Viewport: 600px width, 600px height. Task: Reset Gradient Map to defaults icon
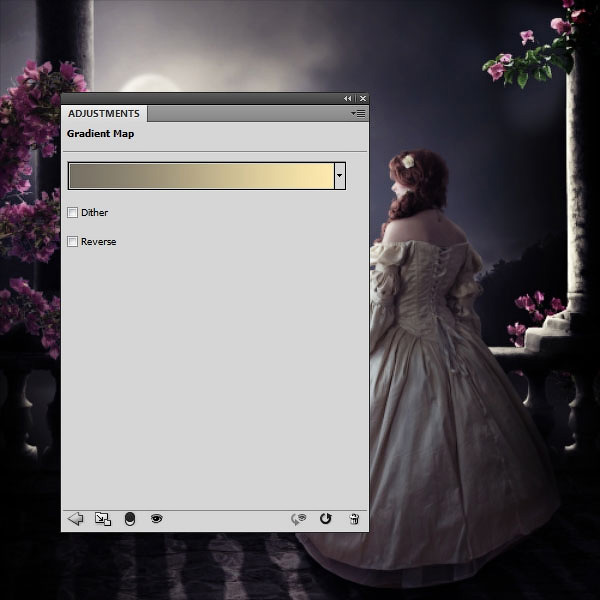tap(325, 519)
